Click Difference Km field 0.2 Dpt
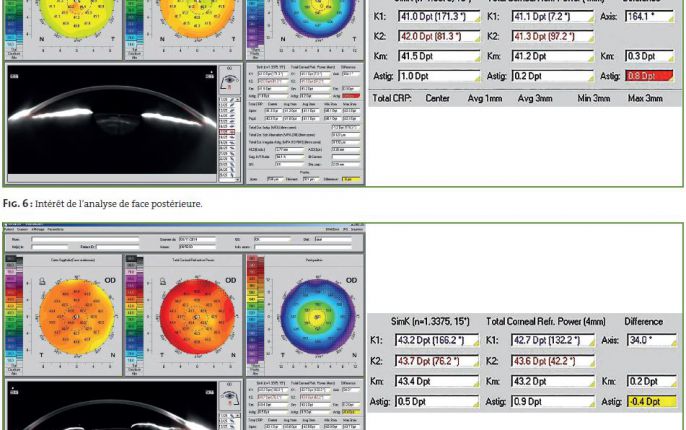686x430 pixels. (x=652, y=381)
